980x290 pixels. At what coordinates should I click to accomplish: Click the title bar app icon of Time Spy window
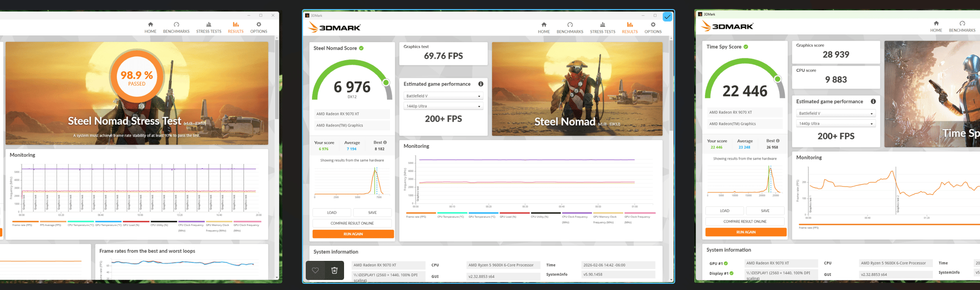(x=700, y=14)
